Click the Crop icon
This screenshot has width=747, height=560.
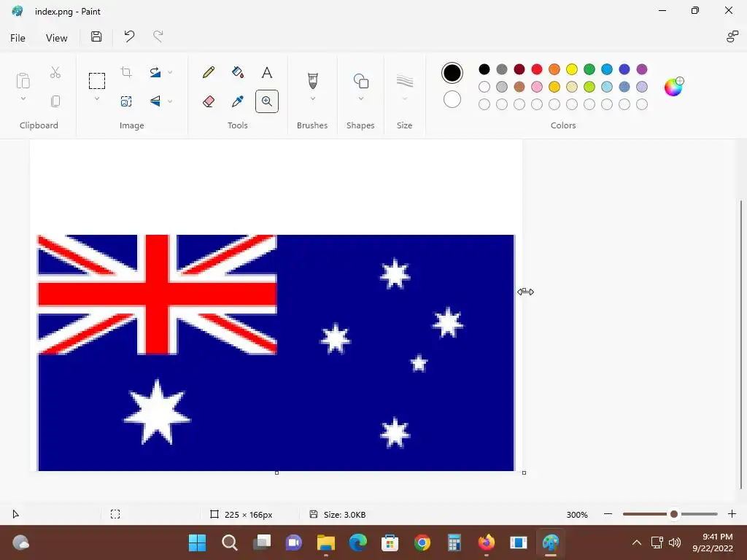point(126,72)
